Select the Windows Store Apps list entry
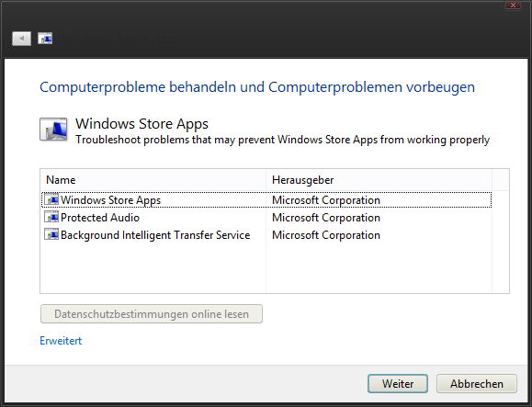Viewport: 532px width, 407px height. 266,200
